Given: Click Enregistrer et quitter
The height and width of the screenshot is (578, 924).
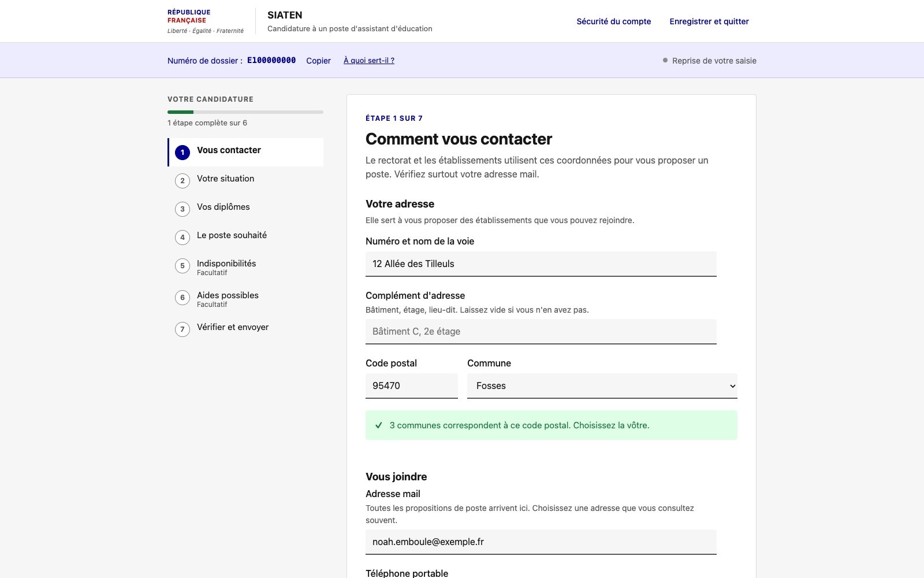Looking at the screenshot, I should 709,21.
